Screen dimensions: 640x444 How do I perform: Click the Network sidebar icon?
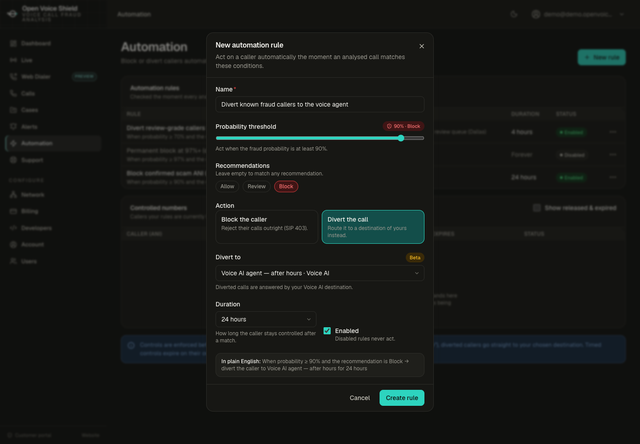click(x=13, y=195)
